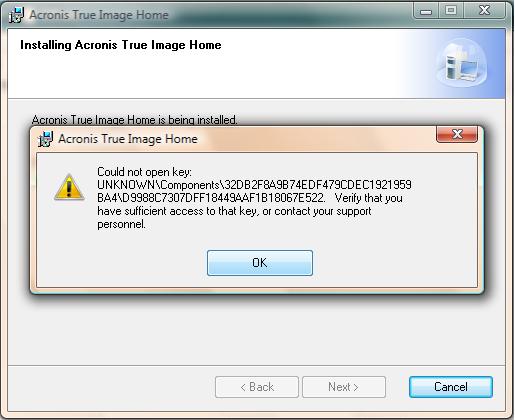The image size is (515, 420).
Task: Close the main installer window
Action: click(x=485, y=11)
